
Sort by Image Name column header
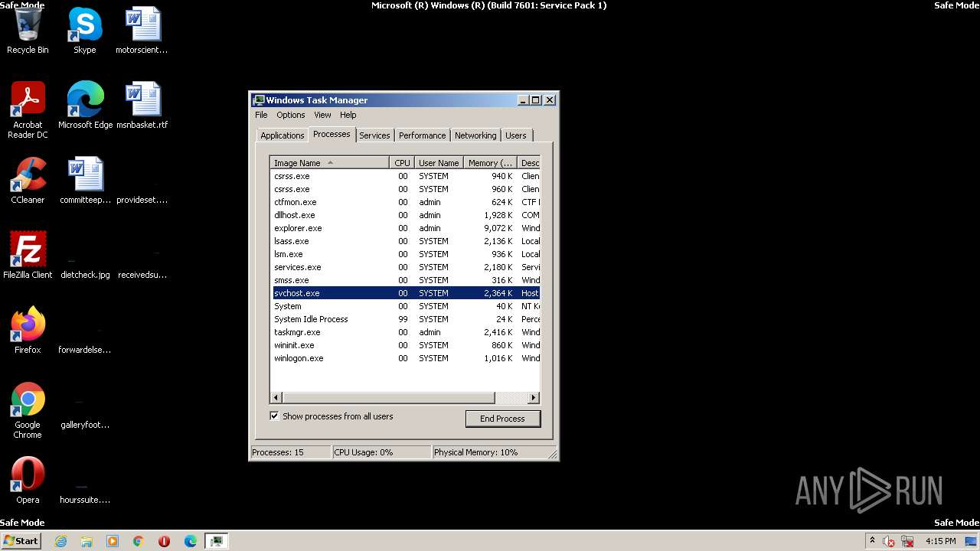pos(329,163)
